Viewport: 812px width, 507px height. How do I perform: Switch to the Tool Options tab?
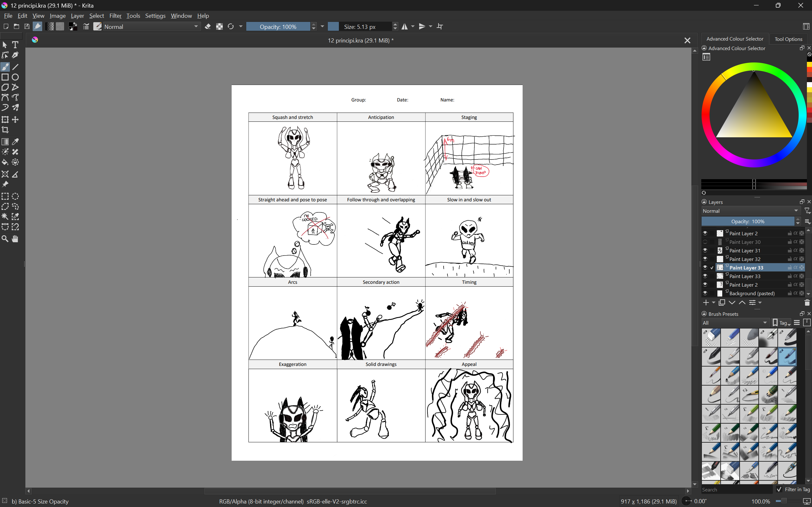click(788, 39)
